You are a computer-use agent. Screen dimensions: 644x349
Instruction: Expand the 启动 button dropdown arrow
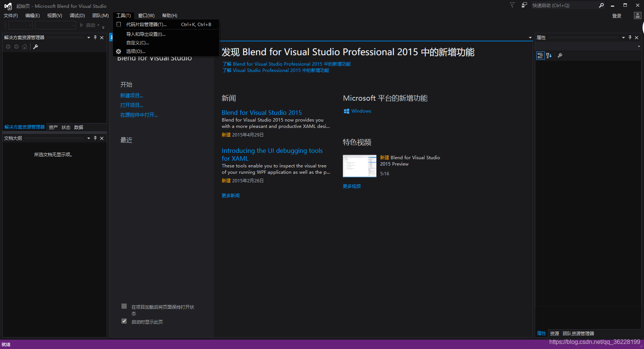(x=98, y=25)
